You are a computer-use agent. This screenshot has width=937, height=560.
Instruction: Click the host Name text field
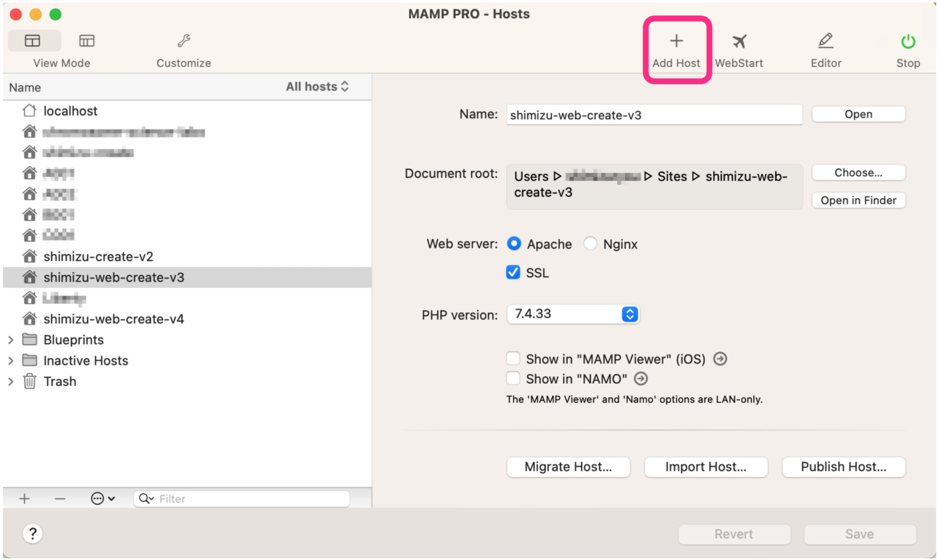[653, 115]
